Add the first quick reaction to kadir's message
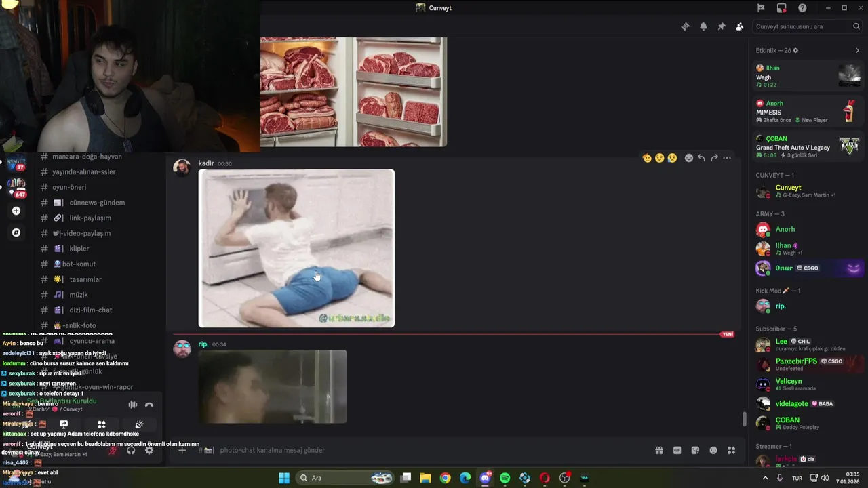This screenshot has width=868, height=488. click(x=647, y=158)
